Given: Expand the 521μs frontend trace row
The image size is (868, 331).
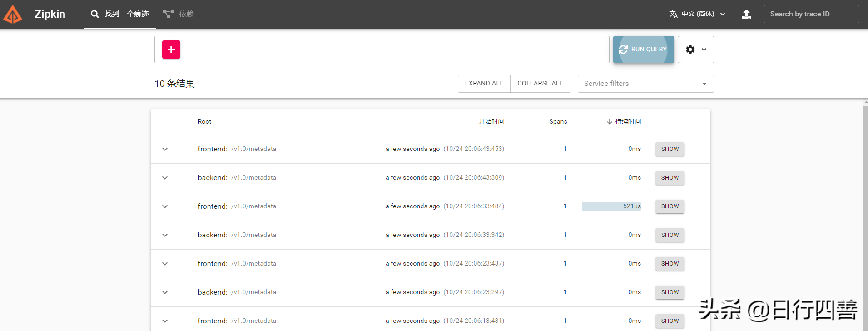Looking at the screenshot, I should [x=165, y=206].
